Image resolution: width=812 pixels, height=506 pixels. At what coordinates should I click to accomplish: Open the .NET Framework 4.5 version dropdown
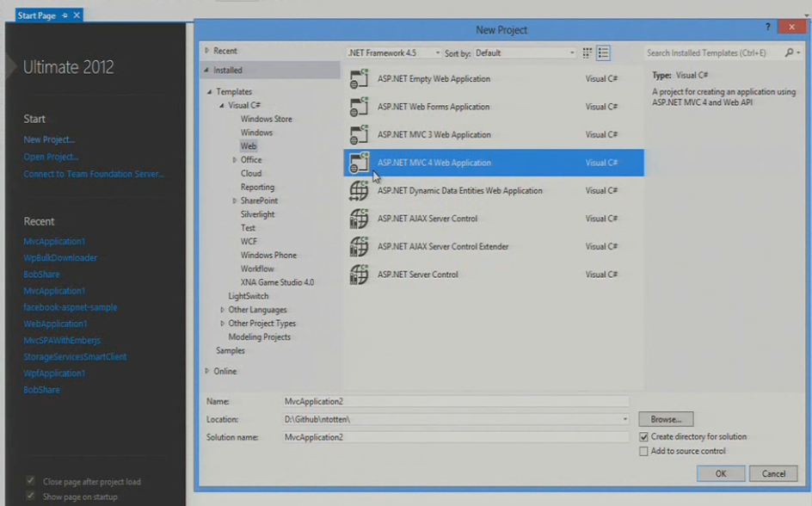click(437, 52)
